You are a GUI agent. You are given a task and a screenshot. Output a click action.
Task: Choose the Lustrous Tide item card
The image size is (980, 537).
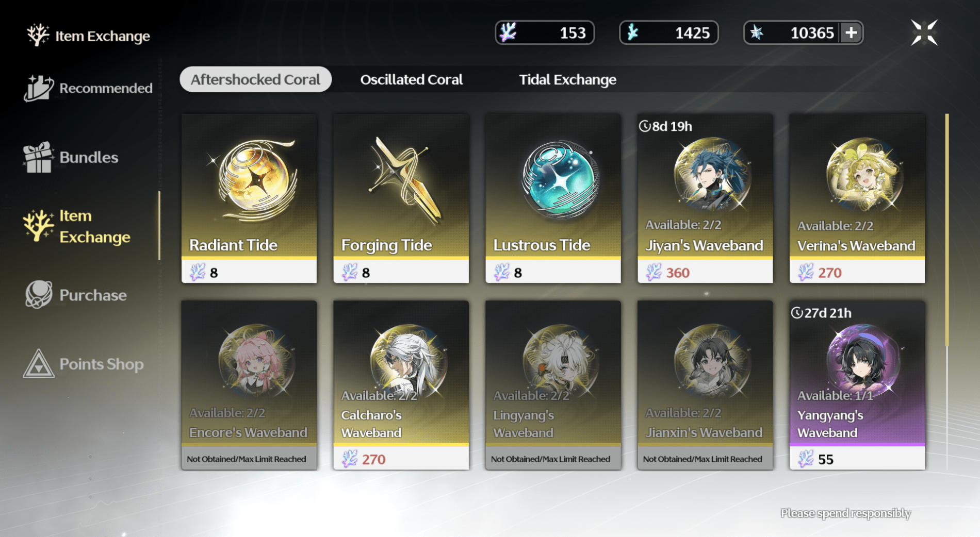click(x=553, y=198)
